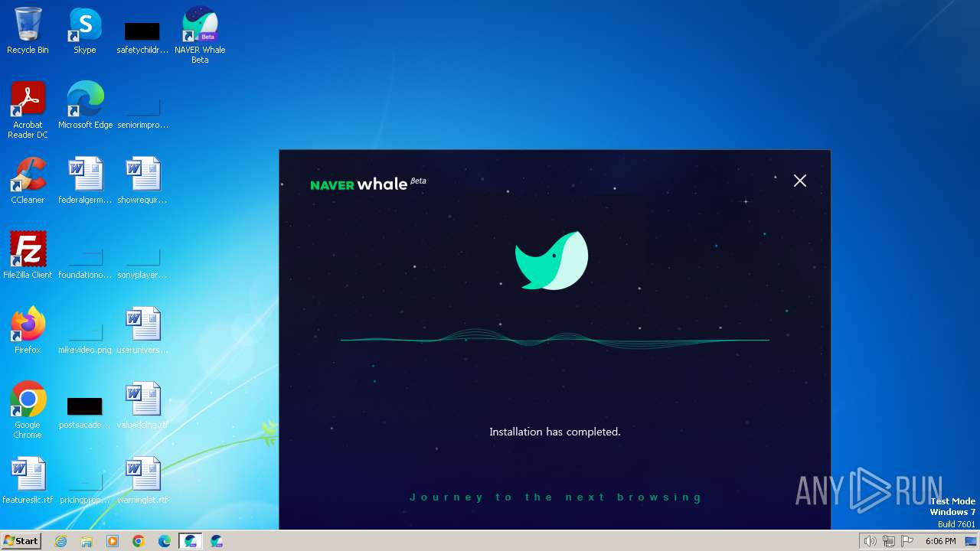The width and height of the screenshot is (980, 551).
Task: Select the NAVER Whale Beta desktop shortcut
Action: tap(200, 36)
